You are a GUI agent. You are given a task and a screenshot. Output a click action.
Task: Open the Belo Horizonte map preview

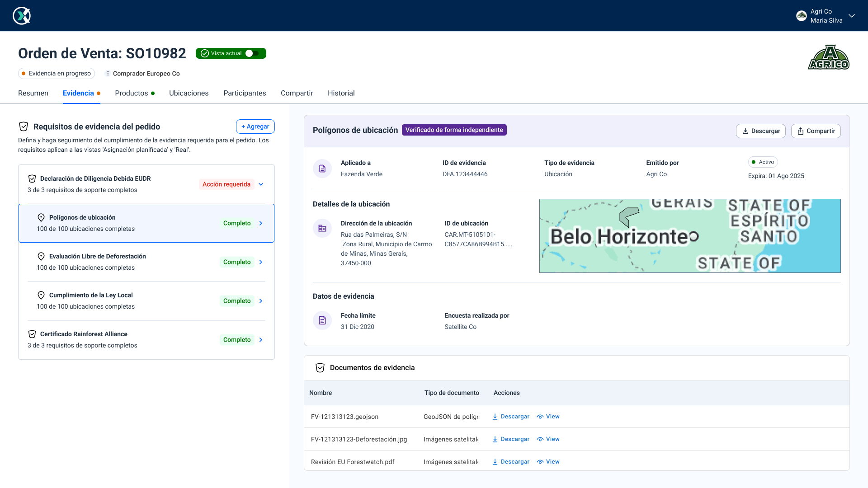coord(690,236)
